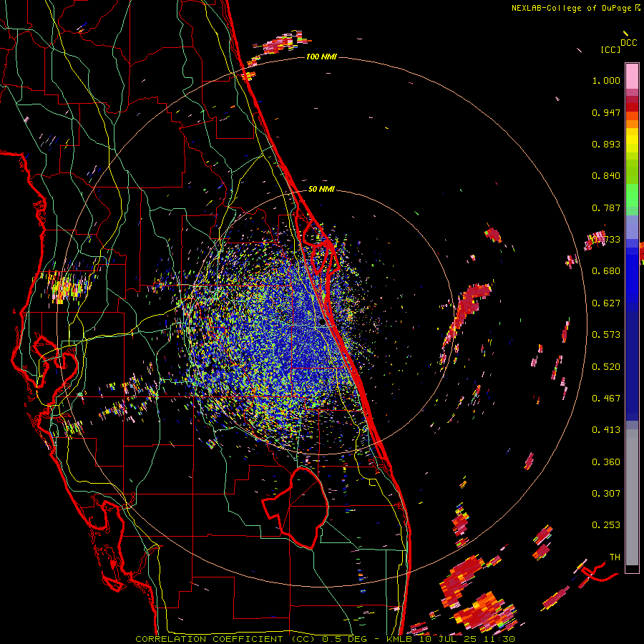
Task: Click the KMLB 10 JUL 25 timestamp
Action: 451,639
